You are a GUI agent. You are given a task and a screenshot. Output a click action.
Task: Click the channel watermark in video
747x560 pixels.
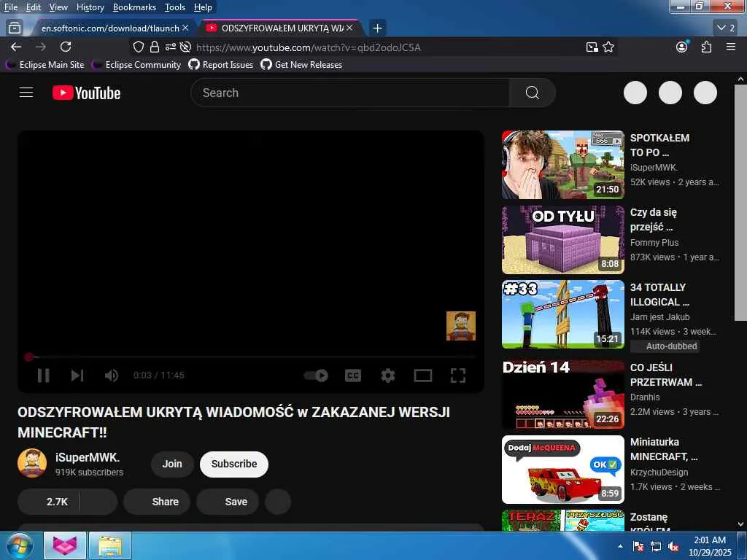(x=461, y=326)
